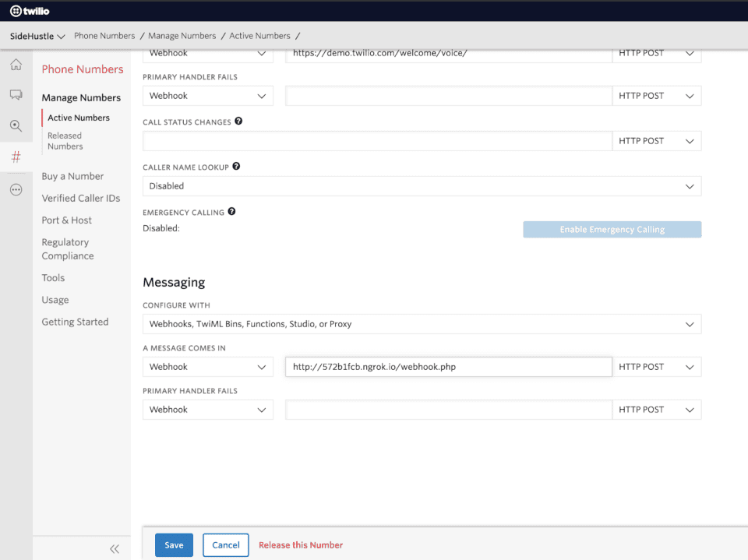The image size is (748, 560).
Task: Open Manage Numbers in sidebar
Action: (81, 98)
